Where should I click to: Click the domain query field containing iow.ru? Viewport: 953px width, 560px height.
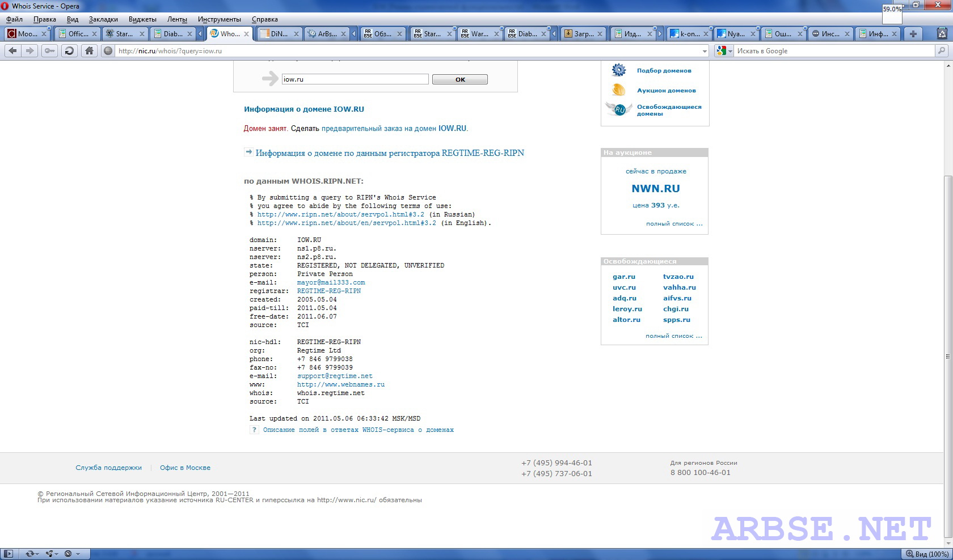(x=355, y=79)
